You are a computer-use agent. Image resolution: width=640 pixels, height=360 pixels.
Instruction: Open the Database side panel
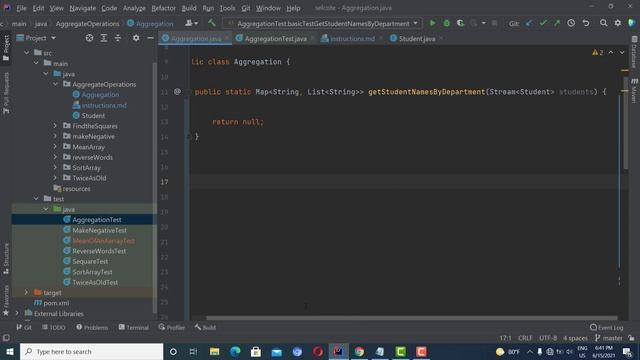(634, 52)
